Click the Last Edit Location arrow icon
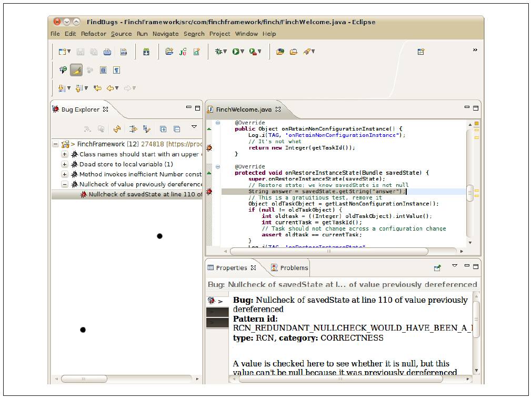This screenshot has width=532, height=398. [98, 88]
